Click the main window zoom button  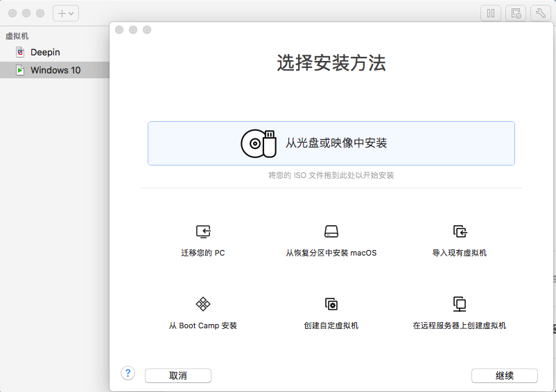[40, 13]
